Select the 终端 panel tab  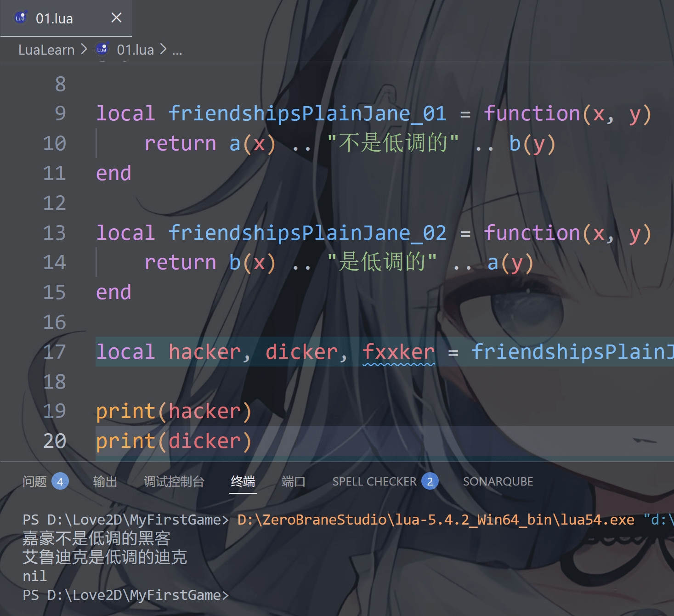(243, 481)
